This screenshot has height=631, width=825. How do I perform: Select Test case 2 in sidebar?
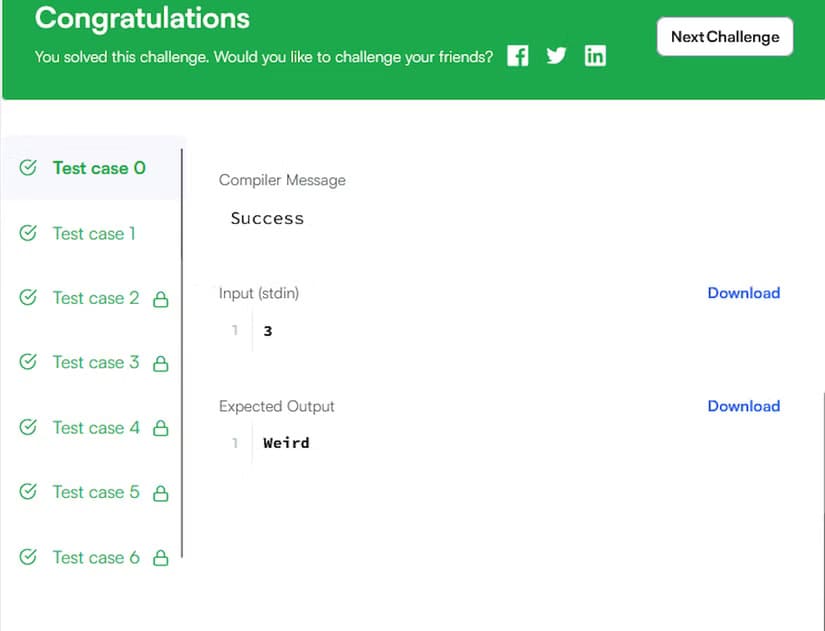click(95, 298)
